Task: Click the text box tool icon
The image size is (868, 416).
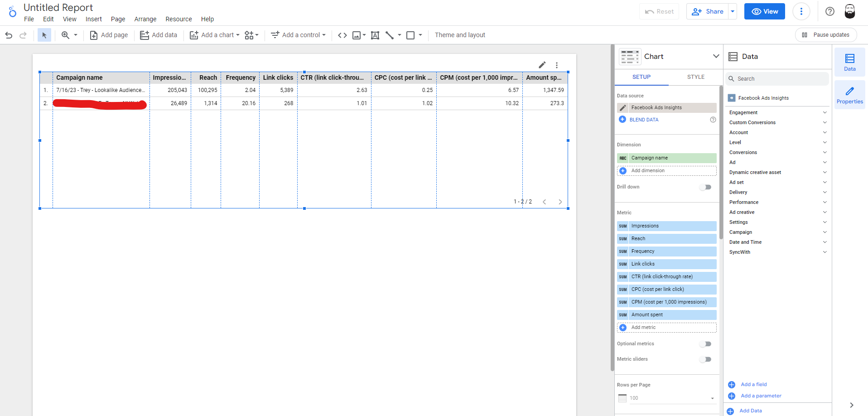Action: pyautogui.click(x=375, y=35)
